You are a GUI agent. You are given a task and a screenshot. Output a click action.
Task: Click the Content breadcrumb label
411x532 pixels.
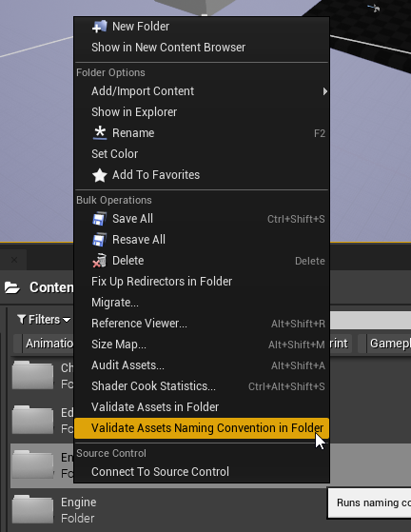pos(51,287)
